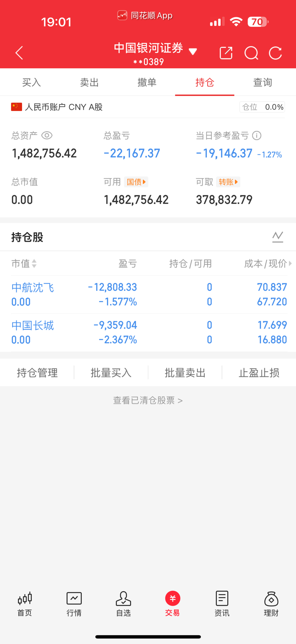Select 交易 in bottom navigation
Screen dimensions: 296x644
tap(172, 604)
